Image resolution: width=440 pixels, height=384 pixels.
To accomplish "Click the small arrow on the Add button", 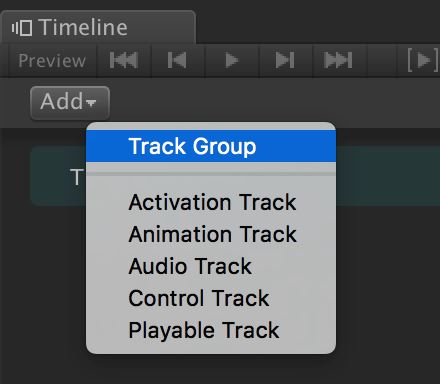I will pos(91,102).
